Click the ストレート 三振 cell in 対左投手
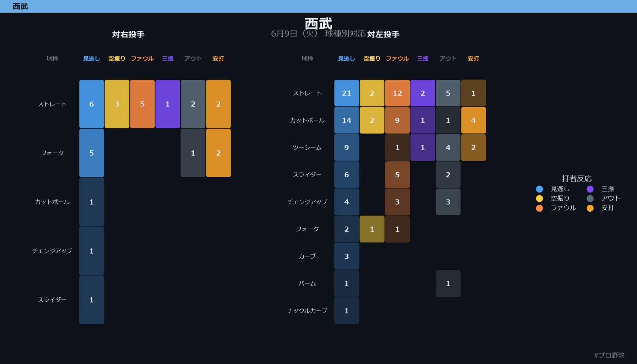This screenshot has height=364, width=637. pyautogui.click(x=423, y=93)
